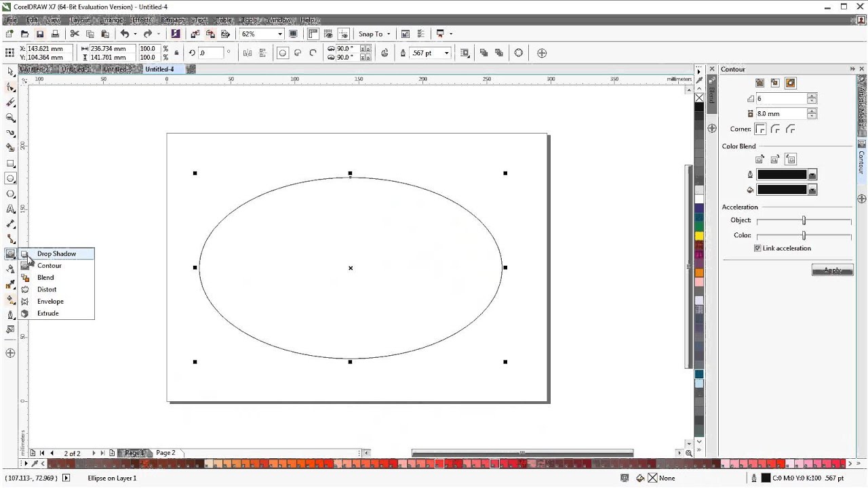Image resolution: width=868 pixels, height=488 pixels.
Task: Select To center contour icon
Action: pyautogui.click(x=760, y=83)
